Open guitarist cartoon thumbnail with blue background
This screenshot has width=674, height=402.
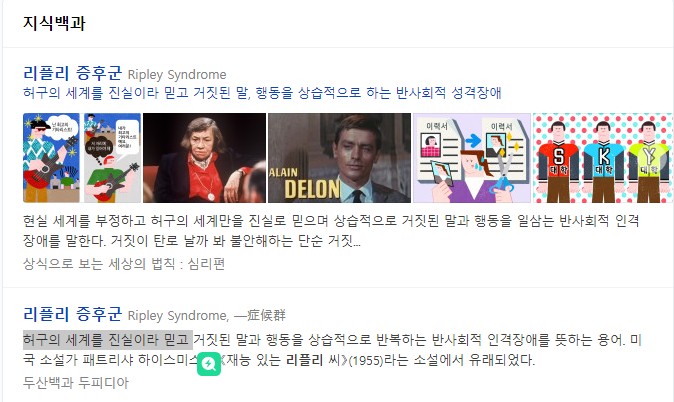pos(51,158)
